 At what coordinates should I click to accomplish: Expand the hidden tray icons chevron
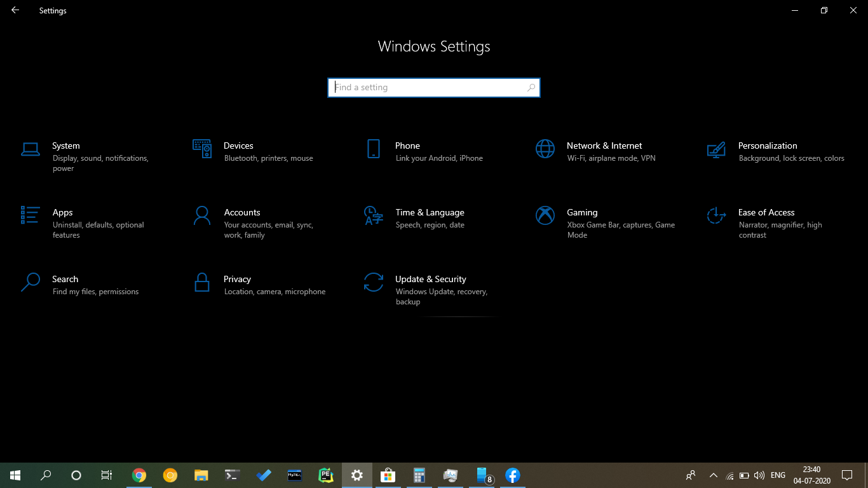[x=713, y=475]
